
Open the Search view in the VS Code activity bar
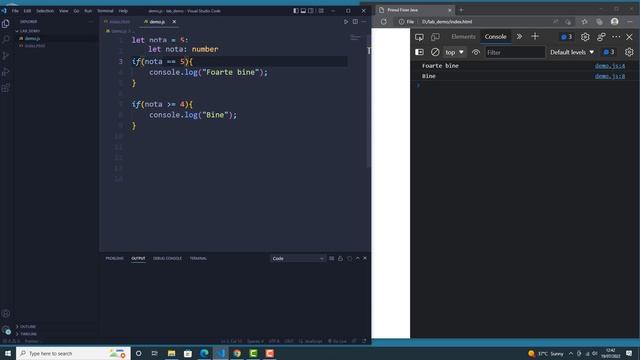point(6,40)
